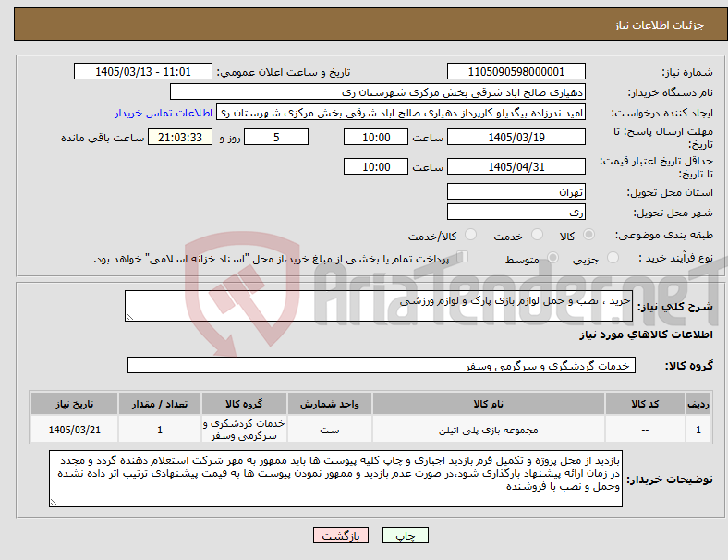Click the resize handle of buyer notes textarea
Viewport: 728px width, 560px height.
tap(54, 502)
